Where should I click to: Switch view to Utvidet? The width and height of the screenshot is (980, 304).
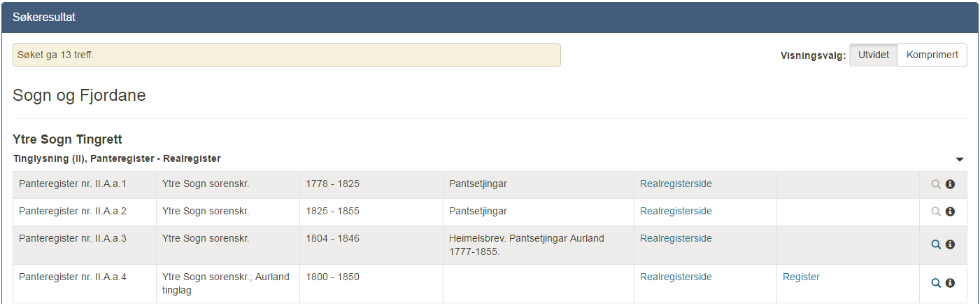click(874, 55)
